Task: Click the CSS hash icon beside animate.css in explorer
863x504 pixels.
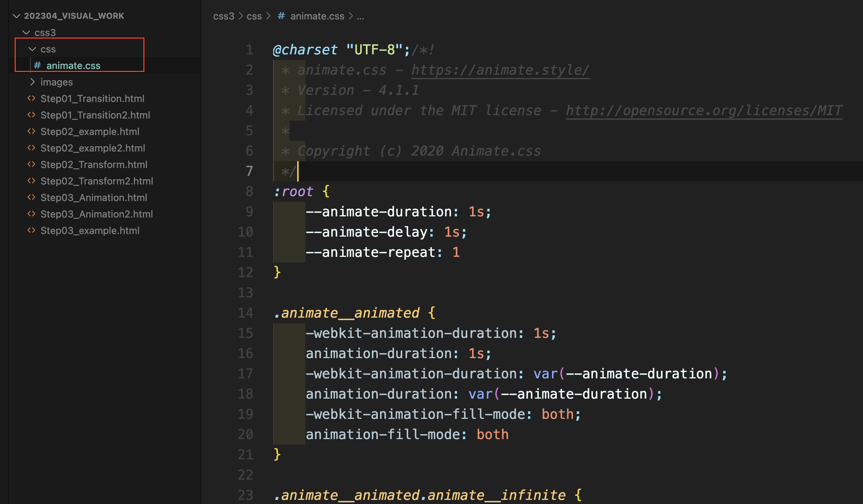Action: (x=37, y=66)
